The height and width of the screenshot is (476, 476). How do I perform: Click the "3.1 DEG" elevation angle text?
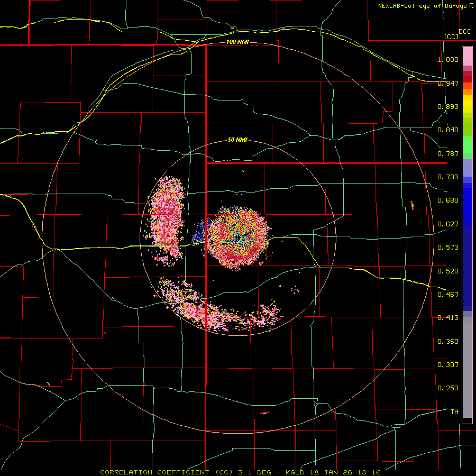[255, 472]
